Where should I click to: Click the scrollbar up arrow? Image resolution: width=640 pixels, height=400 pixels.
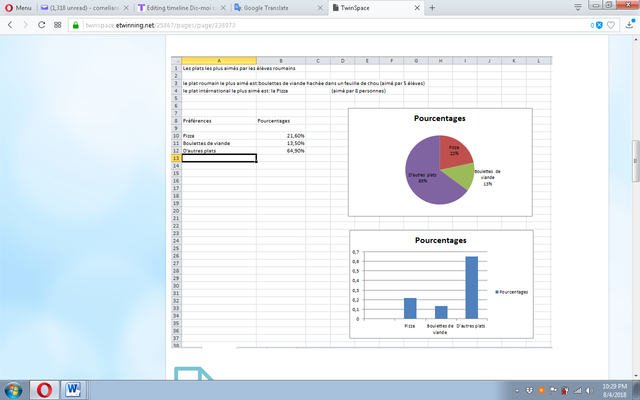click(636, 40)
